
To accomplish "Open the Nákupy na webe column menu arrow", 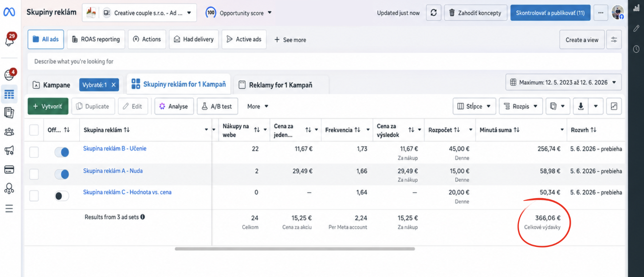I will [x=265, y=130].
